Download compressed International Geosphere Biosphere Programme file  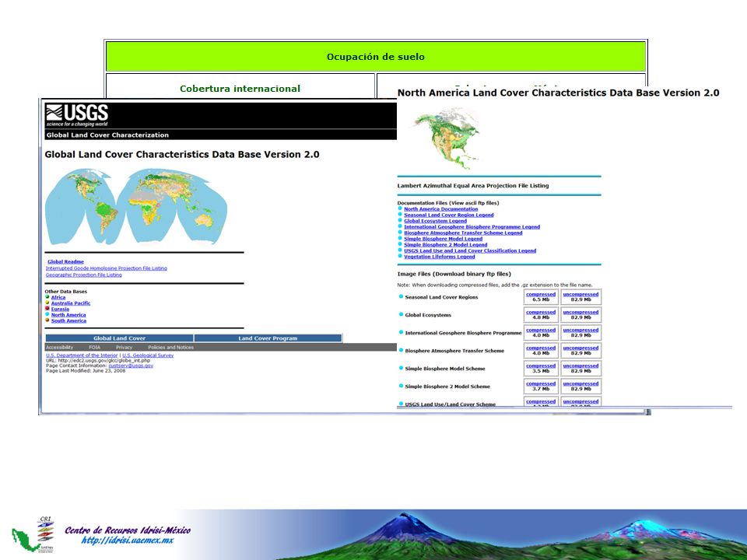point(541,330)
